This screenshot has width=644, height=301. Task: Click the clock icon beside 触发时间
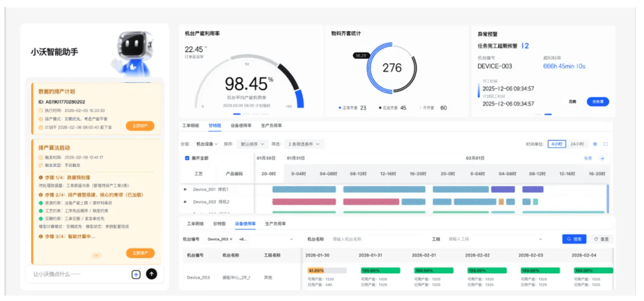point(41,157)
